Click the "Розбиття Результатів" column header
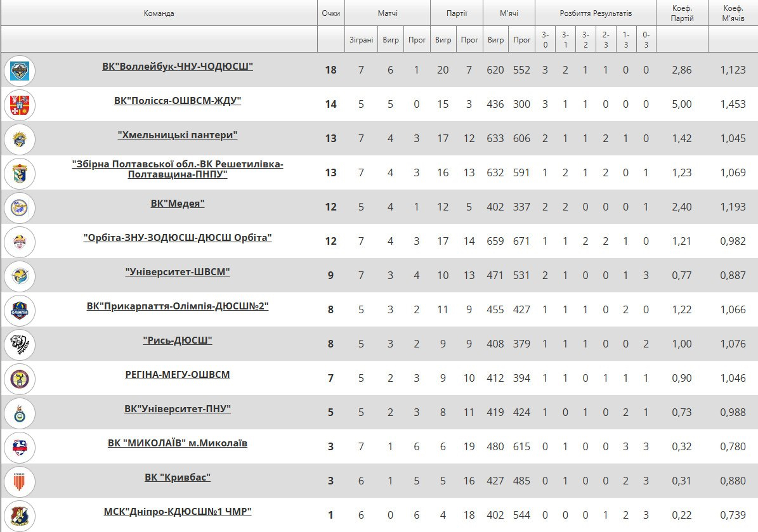 (x=595, y=13)
